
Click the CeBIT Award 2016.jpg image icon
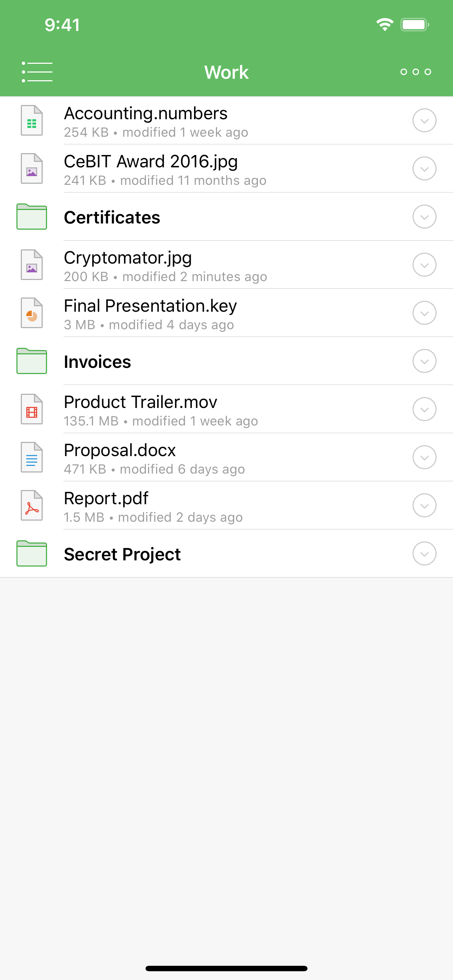point(32,168)
